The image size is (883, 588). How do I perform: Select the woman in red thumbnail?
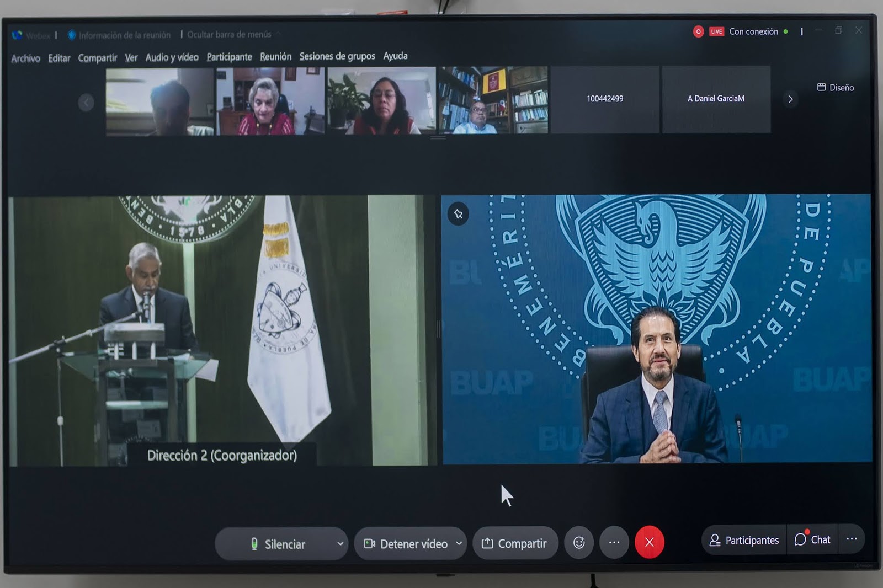pyautogui.click(x=270, y=101)
